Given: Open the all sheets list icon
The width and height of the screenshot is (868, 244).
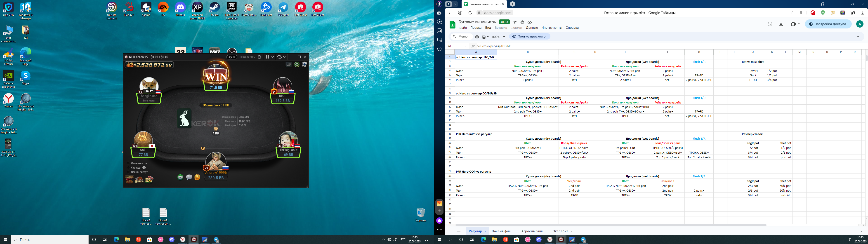Looking at the screenshot, I should (x=459, y=231).
